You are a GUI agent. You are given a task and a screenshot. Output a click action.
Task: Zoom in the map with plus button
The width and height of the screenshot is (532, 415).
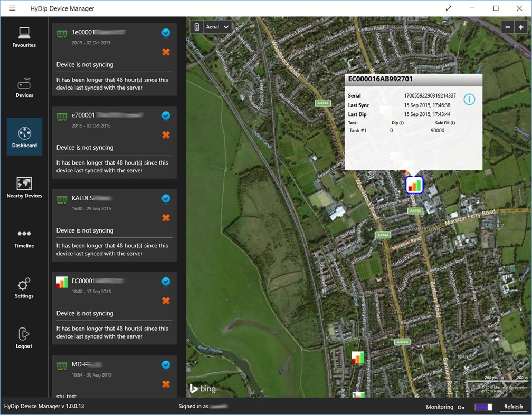pos(521,27)
